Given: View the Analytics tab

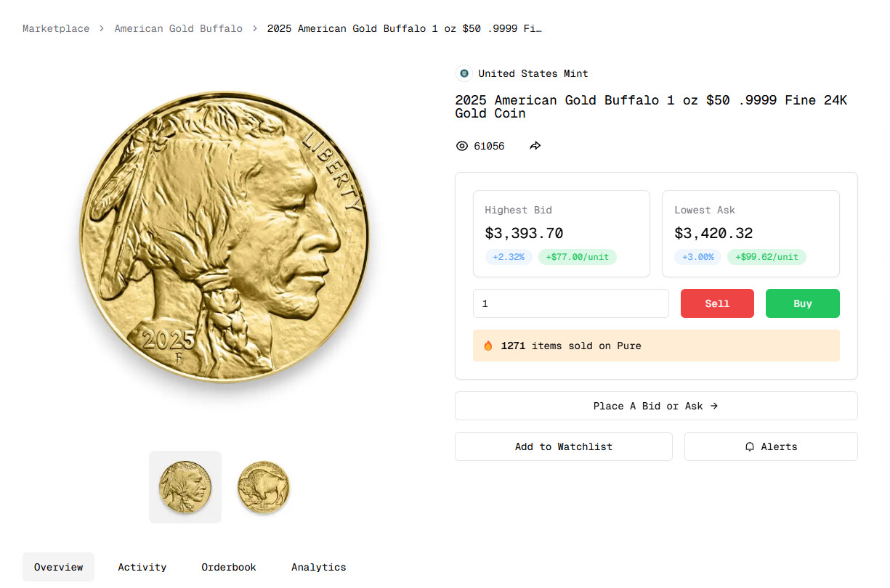Looking at the screenshot, I should [319, 567].
